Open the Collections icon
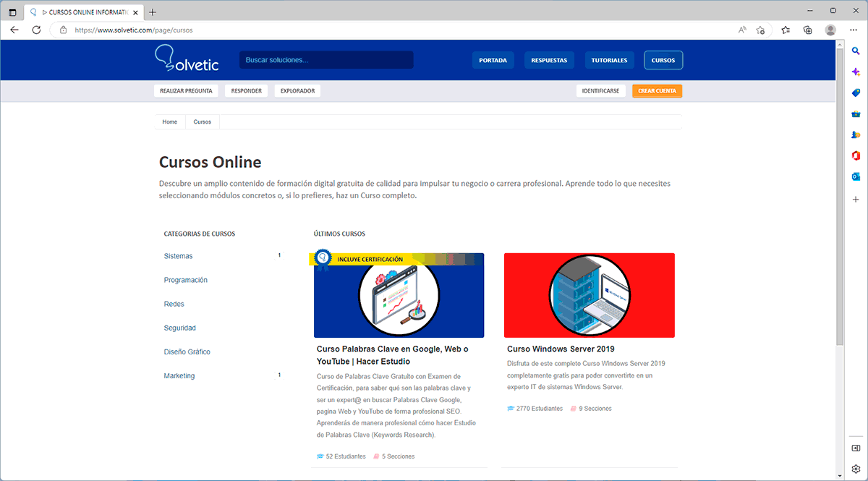The image size is (868, 481). coord(808,30)
